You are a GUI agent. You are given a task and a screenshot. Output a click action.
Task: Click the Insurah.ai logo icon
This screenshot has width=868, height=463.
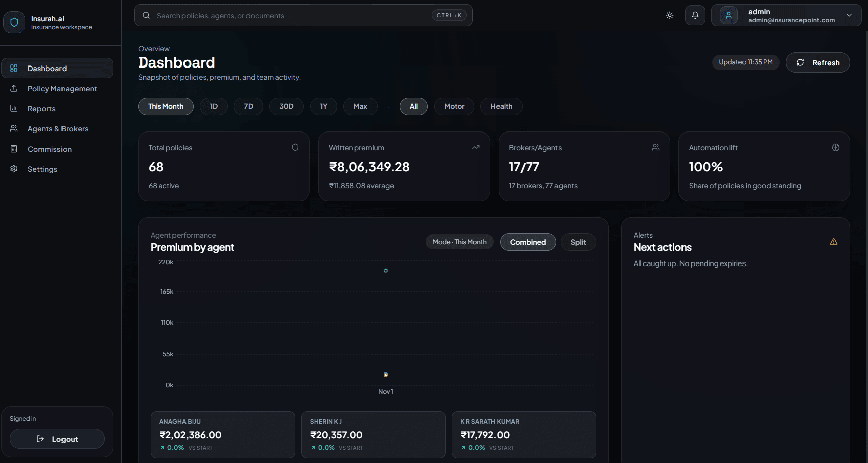(14, 22)
